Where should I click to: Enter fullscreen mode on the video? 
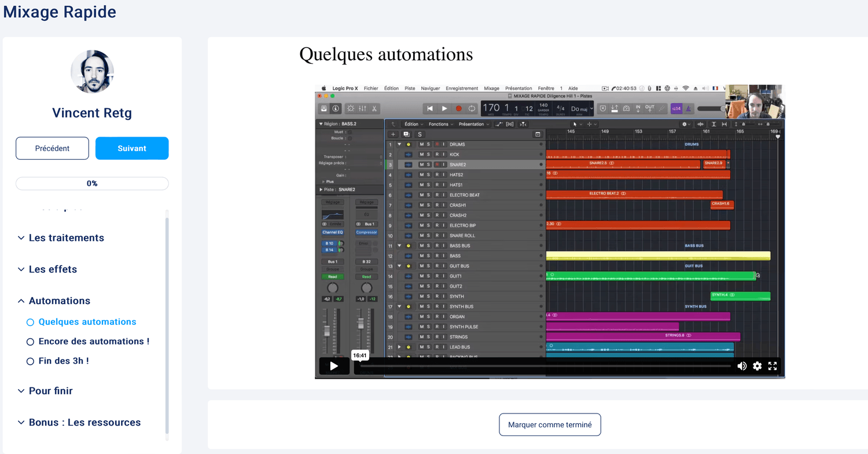pyautogui.click(x=773, y=366)
